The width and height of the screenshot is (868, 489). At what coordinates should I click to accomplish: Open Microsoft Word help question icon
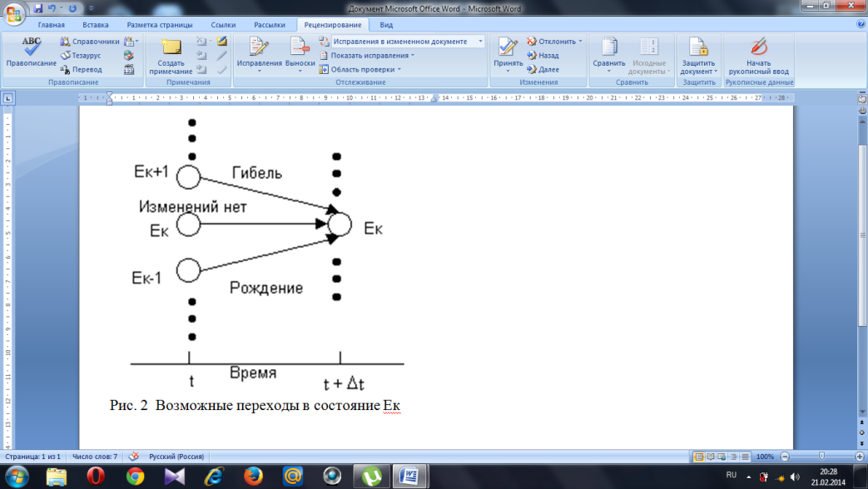pyautogui.click(x=861, y=24)
